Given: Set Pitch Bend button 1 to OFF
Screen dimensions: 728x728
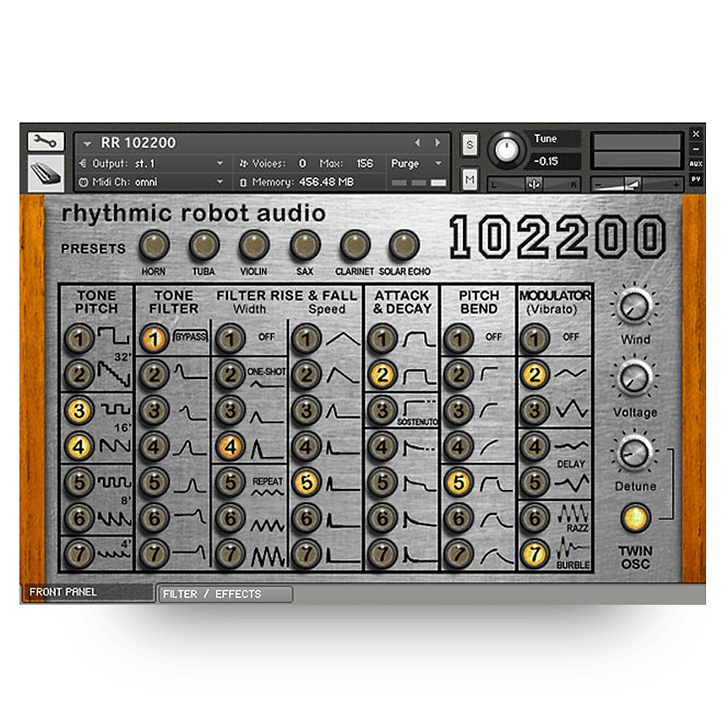Looking at the screenshot, I should (459, 339).
